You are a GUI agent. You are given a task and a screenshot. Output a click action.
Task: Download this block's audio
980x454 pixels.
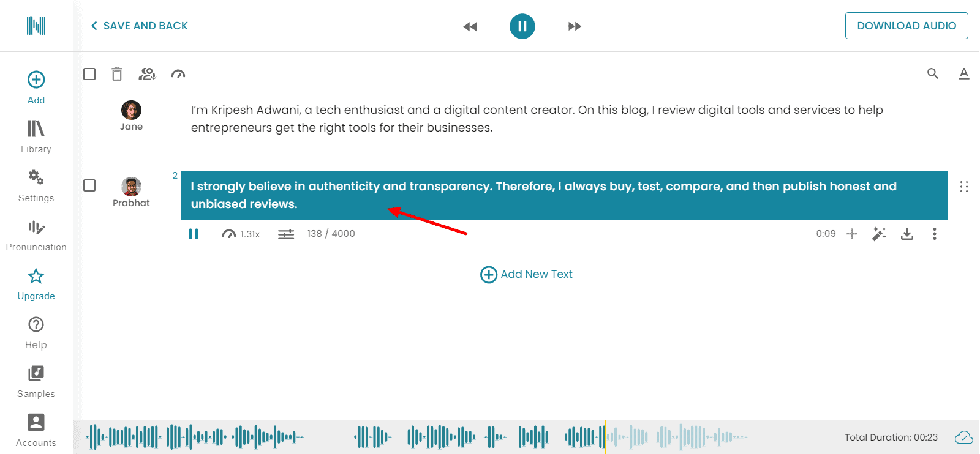[907, 234]
